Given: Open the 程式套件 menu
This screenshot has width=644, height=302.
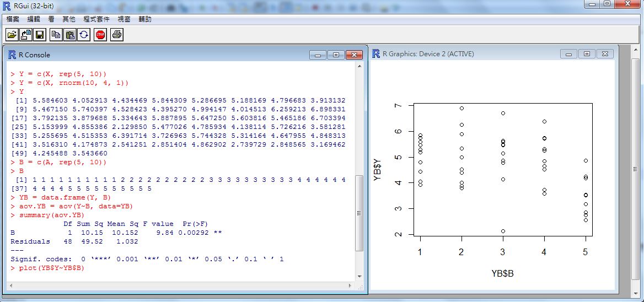Looking at the screenshot, I should click(x=96, y=19).
